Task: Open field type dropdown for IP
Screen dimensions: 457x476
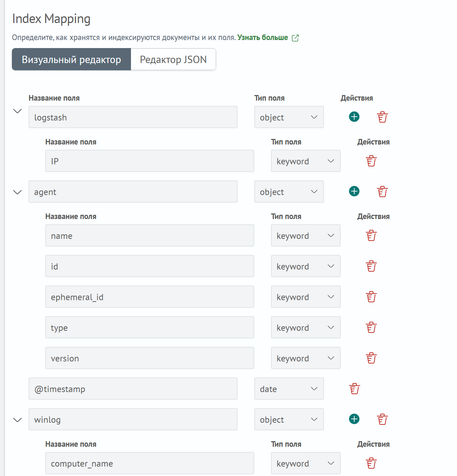Action: pyautogui.click(x=305, y=161)
